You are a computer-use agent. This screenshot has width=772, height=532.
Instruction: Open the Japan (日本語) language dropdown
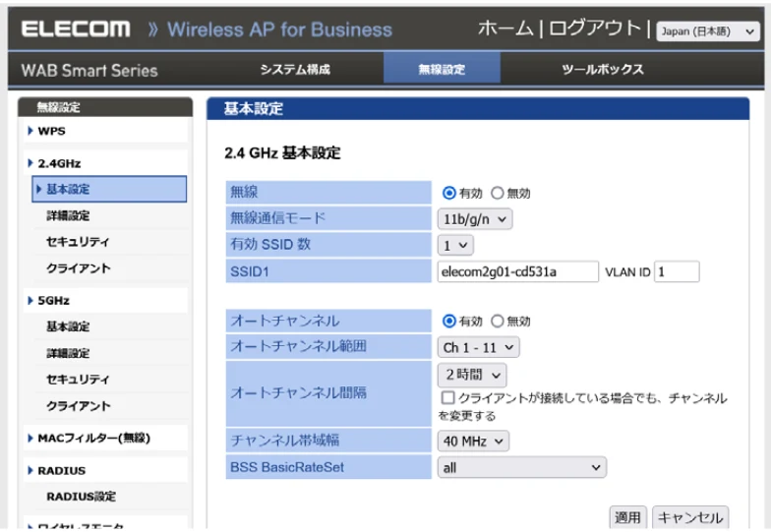[x=708, y=31]
